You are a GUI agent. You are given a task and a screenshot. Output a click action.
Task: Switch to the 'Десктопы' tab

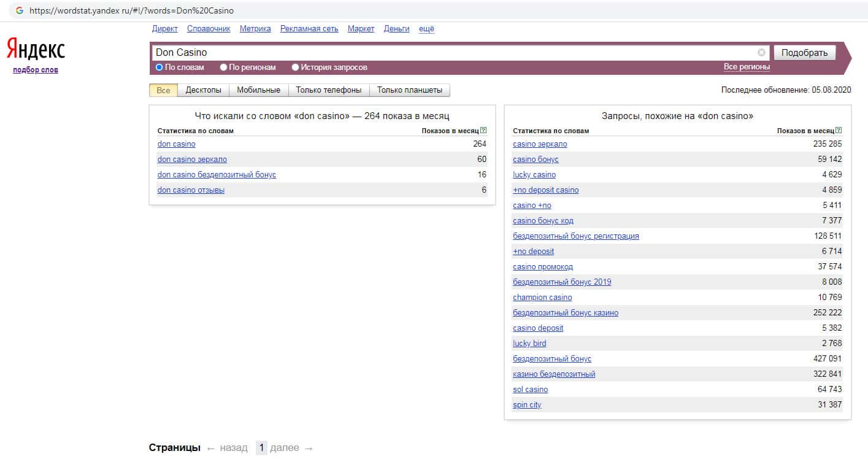pyautogui.click(x=204, y=90)
